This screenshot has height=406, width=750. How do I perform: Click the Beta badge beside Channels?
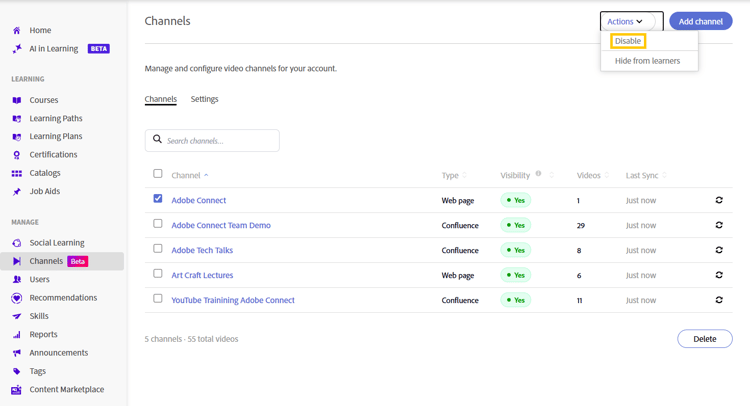77,262
